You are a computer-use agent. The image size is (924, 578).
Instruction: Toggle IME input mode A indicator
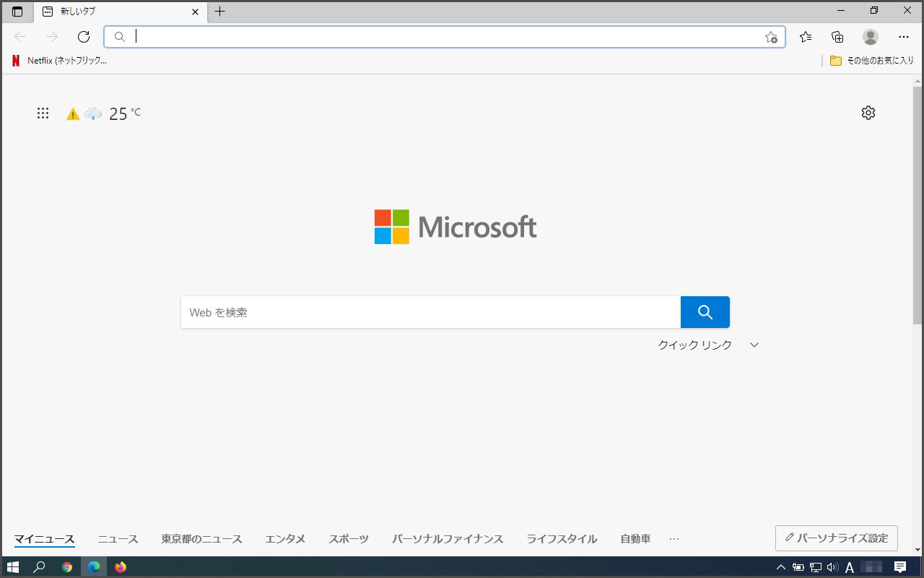(x=850, y=567)
